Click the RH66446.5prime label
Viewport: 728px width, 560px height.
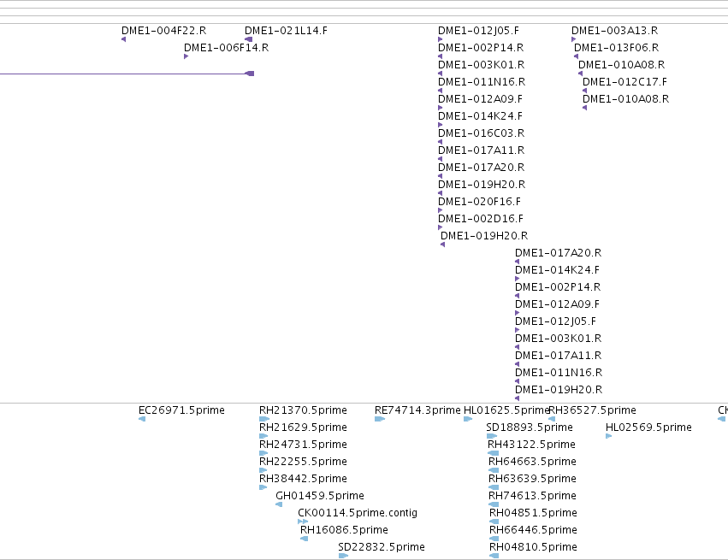click(x=534, y=530)
